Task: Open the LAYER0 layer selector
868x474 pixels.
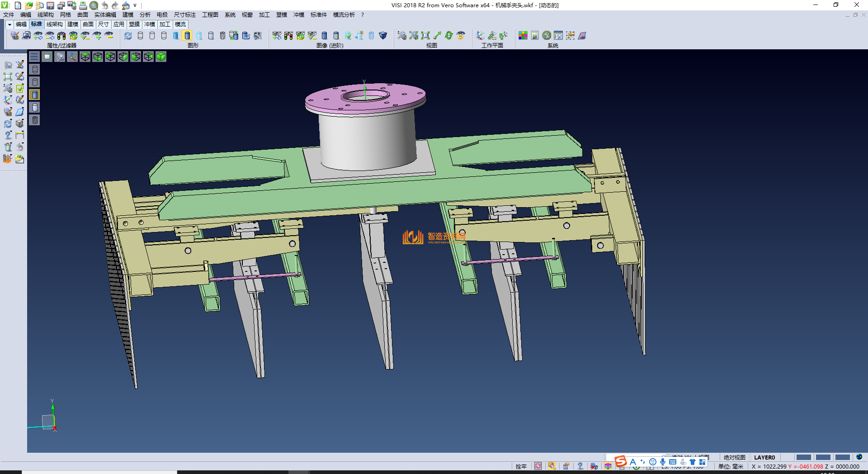Action: point(764,457)
